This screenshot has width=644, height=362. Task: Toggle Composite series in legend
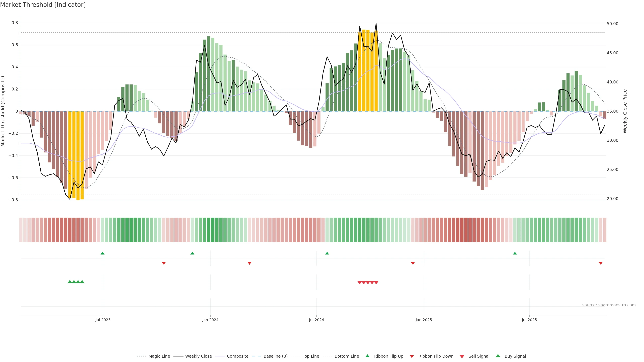[237, 356]
